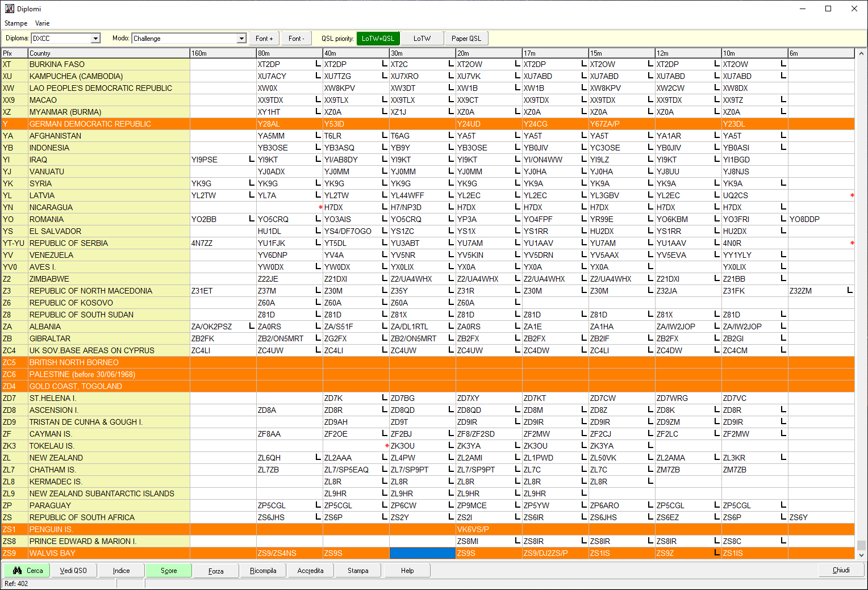This screenshot has height=590, width=868.
Task: Select the REPUBLIC OF KOSOVO row
Action: [428, 303]
